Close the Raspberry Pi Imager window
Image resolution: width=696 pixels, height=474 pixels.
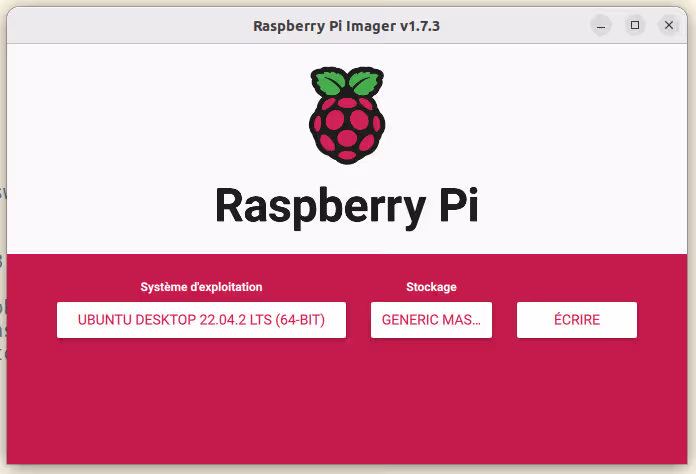click(668, 25)
